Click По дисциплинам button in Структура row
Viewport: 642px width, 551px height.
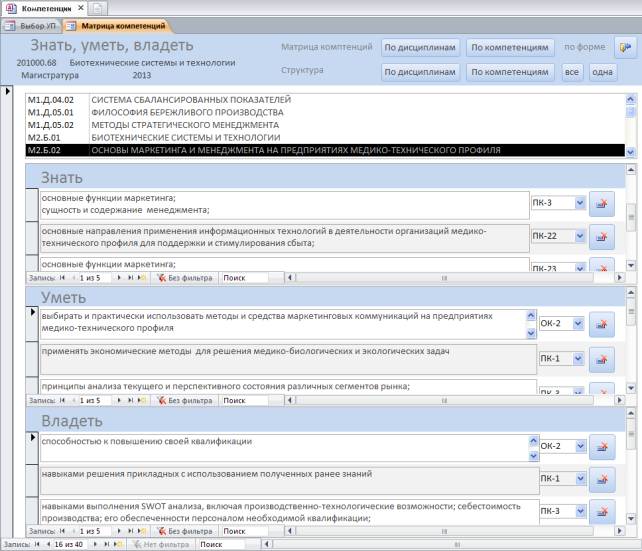click(x=421, y=72)
